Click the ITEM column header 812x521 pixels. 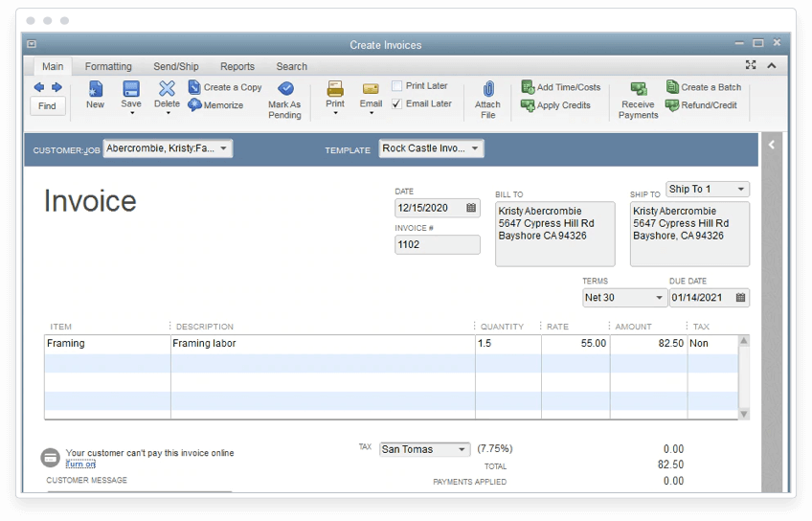pyautogui.click(x=60, y=327)
